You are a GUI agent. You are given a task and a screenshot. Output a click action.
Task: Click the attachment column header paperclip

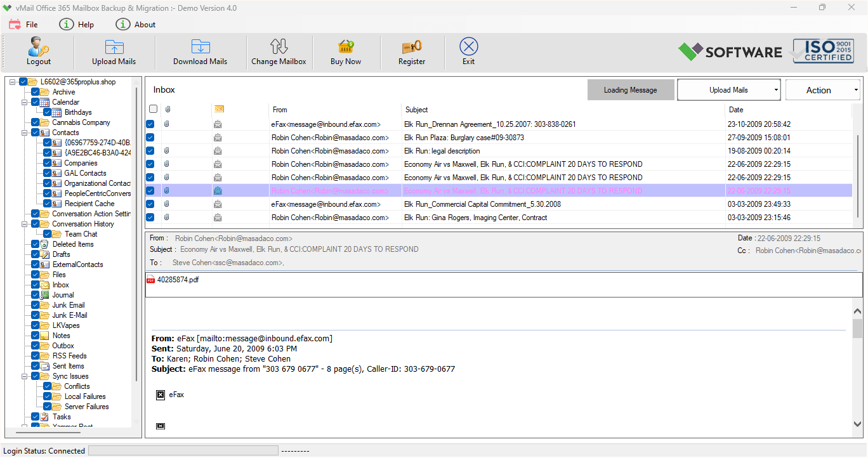(x=168, y=109)
